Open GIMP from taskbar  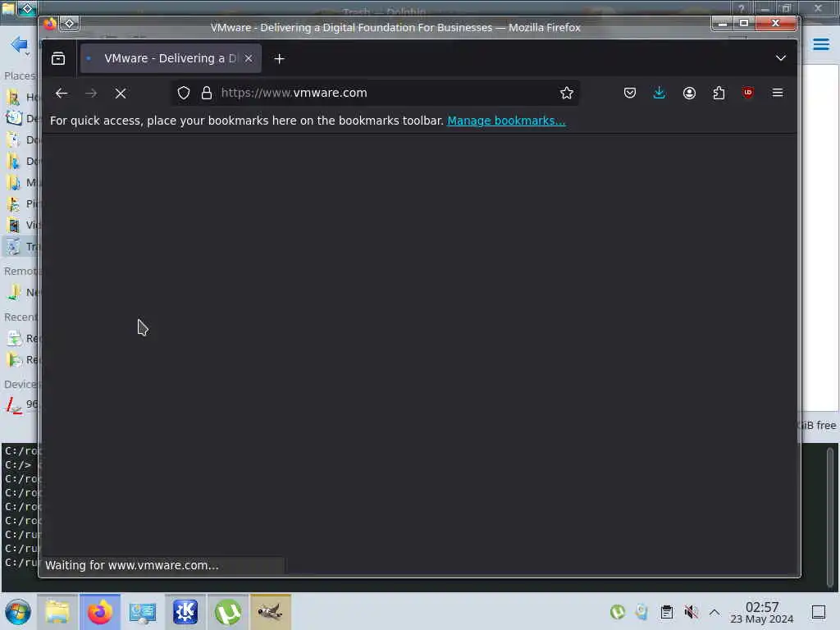[271, 612]
